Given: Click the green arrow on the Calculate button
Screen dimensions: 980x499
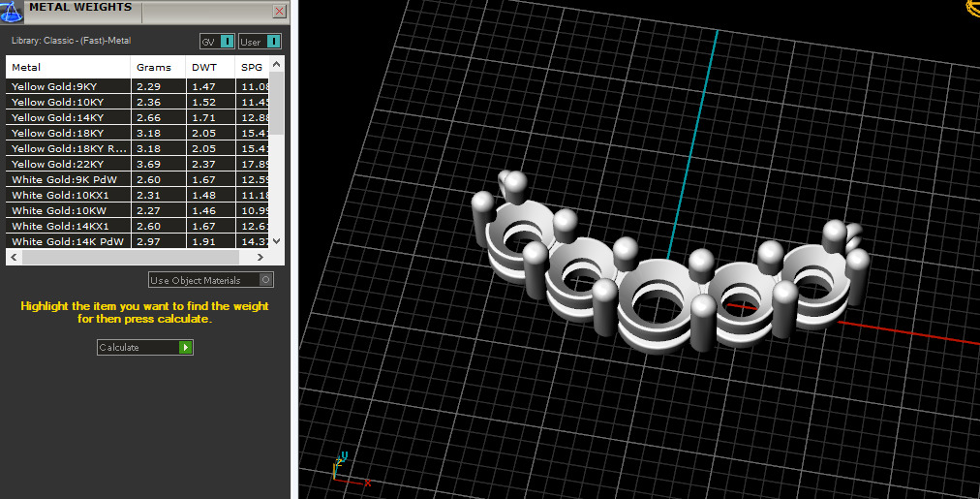Looking at the screenshot, I should [x=185, y=347].
